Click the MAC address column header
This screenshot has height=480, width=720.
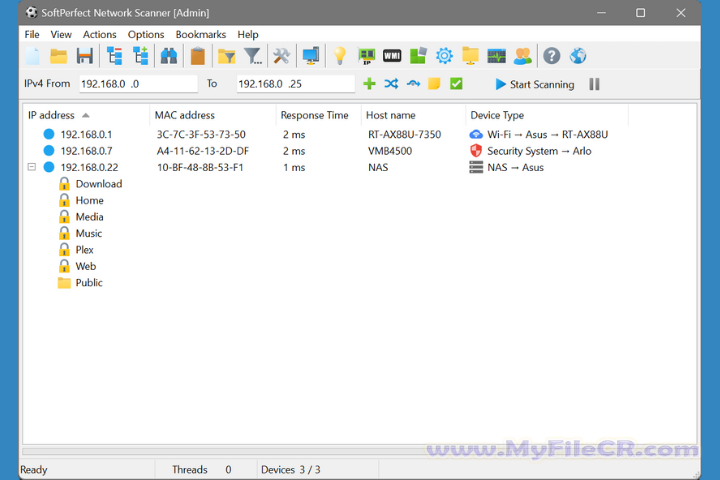point(213,115)
